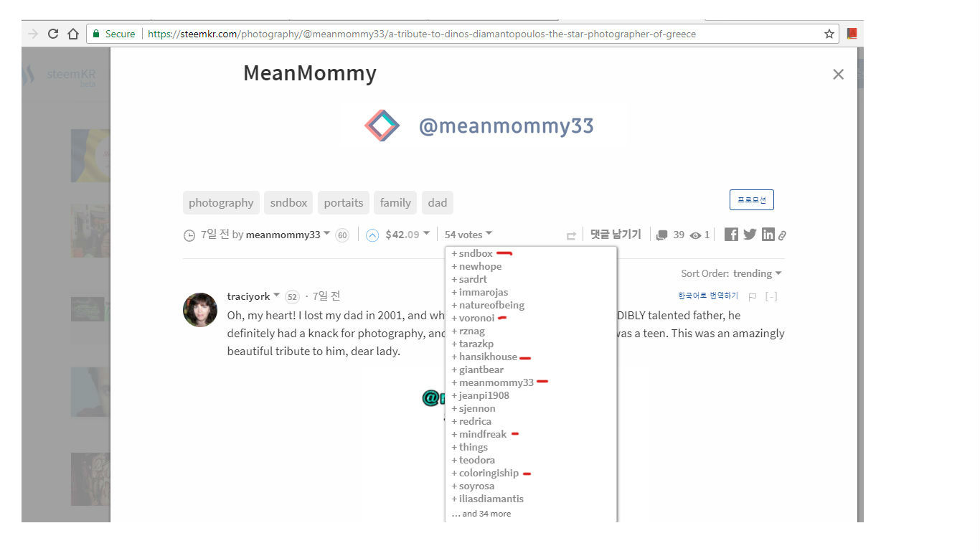The image size is (980, 551).
Task: Select the photography tag
Action: click(220, 202)
